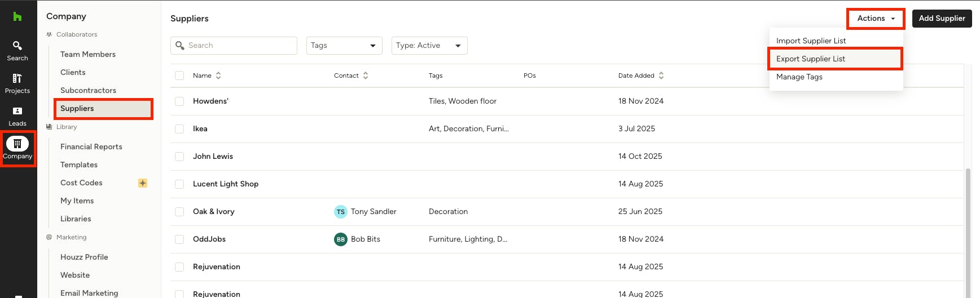Open Projects in the left rail

(17, 83)
